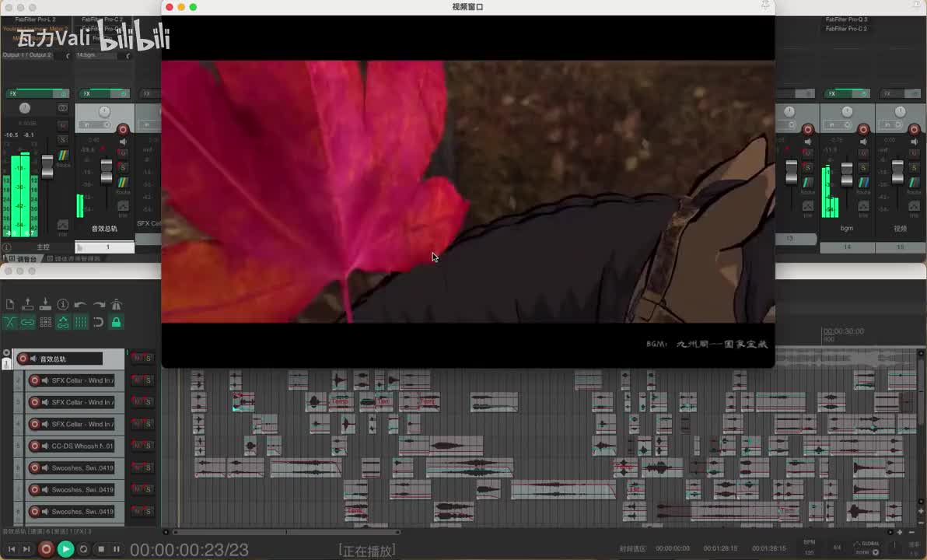Screen dimensions: 927x560
Task: Click the open project upload icon
Action: [x=27, y=305]
